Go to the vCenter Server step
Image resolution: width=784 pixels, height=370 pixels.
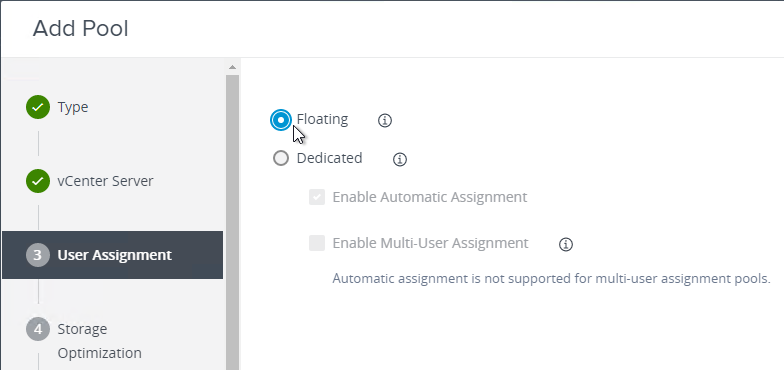click(106, 181)
